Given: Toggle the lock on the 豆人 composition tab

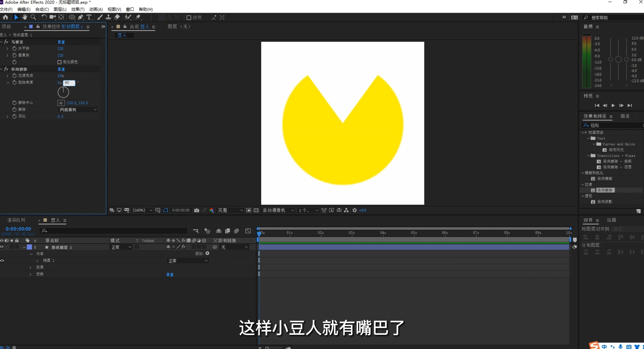Looking at the screenshot, I should point(125,26).
